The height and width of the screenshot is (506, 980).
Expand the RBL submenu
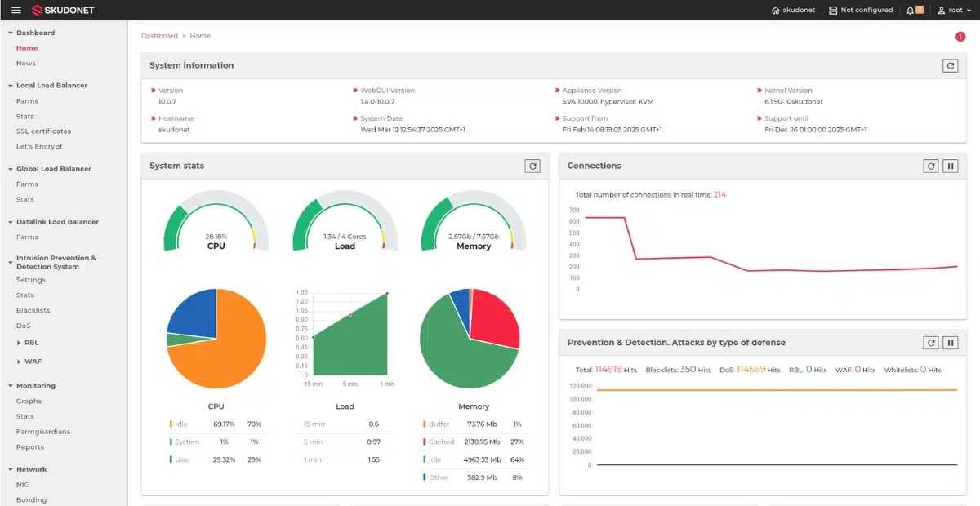click(31, 343)
